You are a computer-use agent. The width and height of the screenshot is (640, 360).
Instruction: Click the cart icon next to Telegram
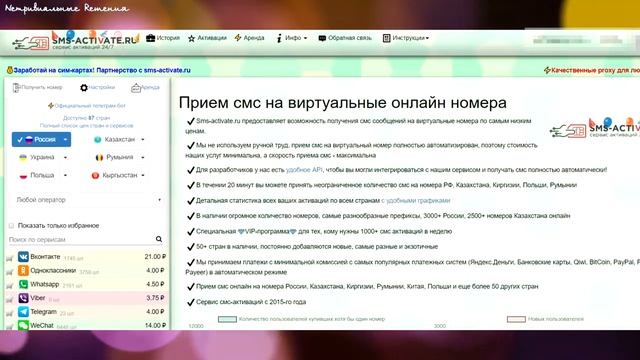(x=10, y=313)
